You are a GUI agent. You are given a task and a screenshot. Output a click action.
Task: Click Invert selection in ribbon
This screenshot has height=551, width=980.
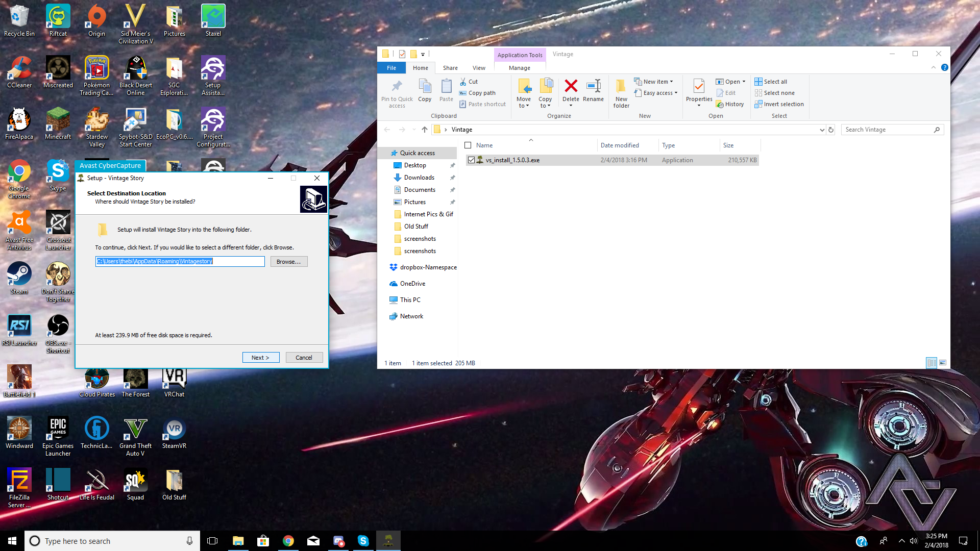pos(783,104)
